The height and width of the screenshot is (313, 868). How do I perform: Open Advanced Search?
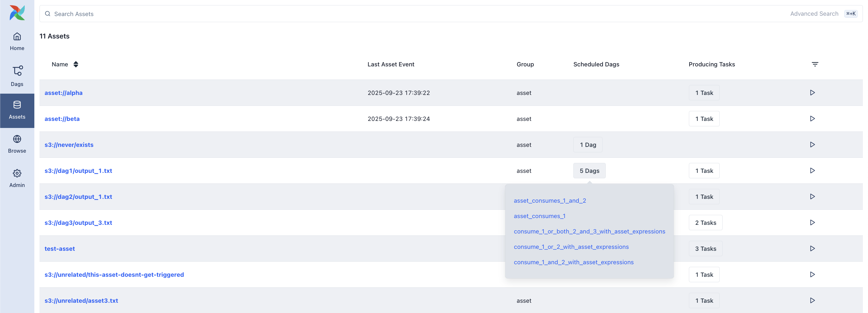coord(814,14)
